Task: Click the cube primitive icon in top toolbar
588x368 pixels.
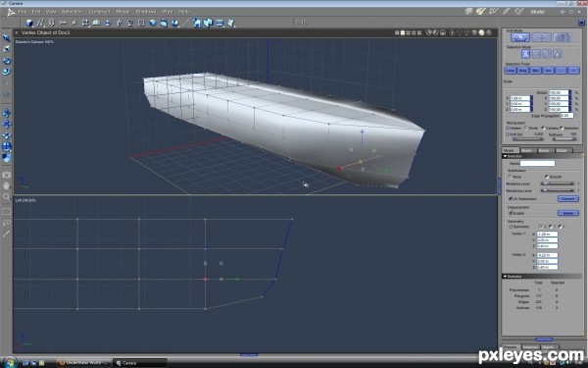Action: [28, 24]
